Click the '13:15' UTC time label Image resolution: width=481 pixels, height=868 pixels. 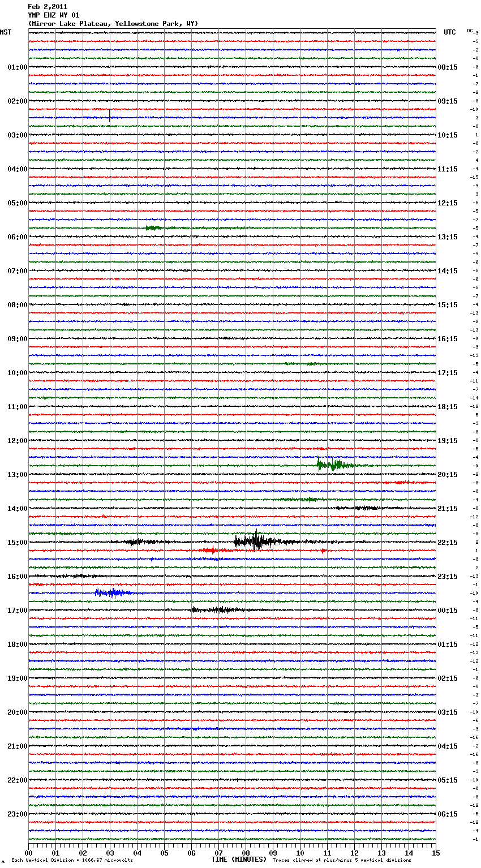click(x=448, y=237)
